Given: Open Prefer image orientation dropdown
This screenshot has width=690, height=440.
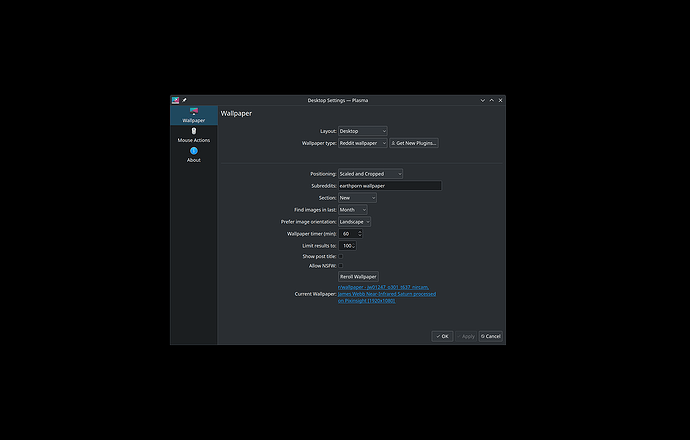Looking at the screenshot, I should coord(354,222).
